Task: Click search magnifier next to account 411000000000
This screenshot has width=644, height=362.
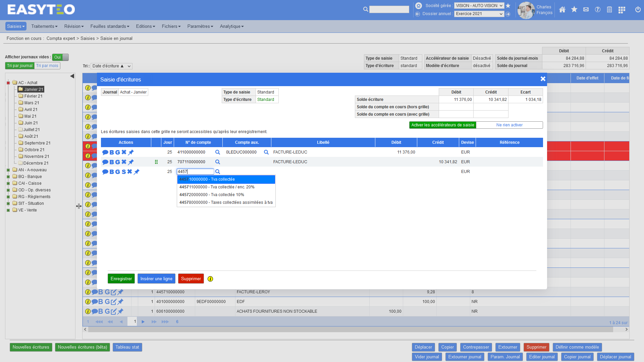Action: point(217,152)
